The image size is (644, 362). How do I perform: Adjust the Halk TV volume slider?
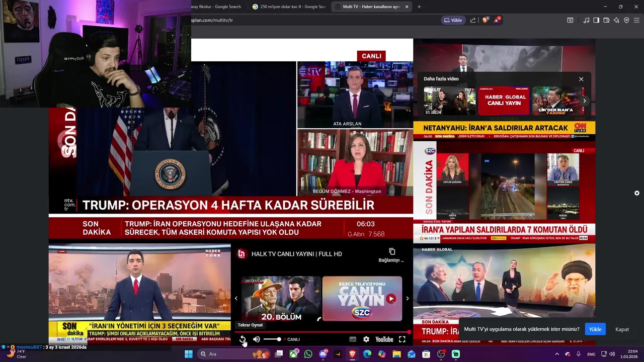pyautogui.click(x=272, y=339)
